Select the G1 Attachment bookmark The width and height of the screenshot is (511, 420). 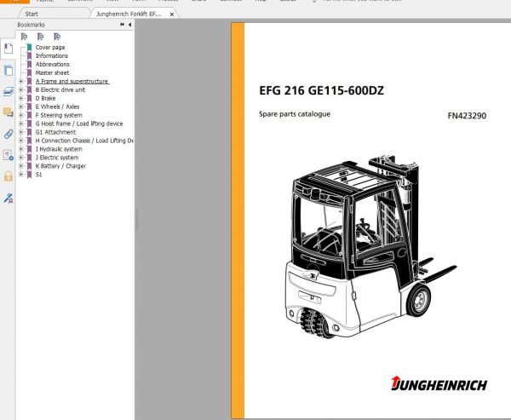(x=55, y=132)
